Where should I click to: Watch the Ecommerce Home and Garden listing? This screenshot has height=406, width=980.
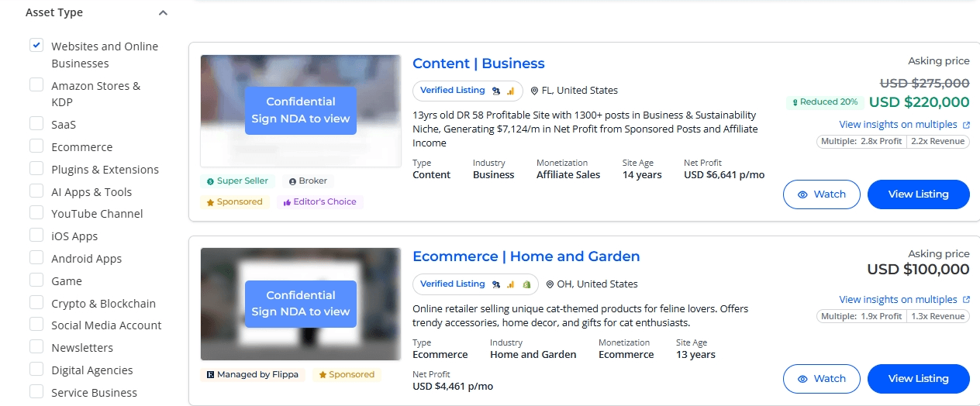[821, 379]
